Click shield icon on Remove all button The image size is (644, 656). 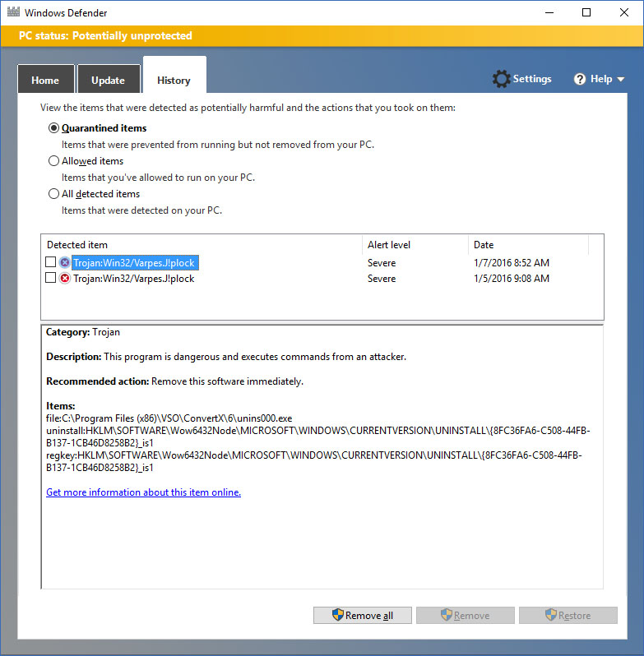pos(337,615)
